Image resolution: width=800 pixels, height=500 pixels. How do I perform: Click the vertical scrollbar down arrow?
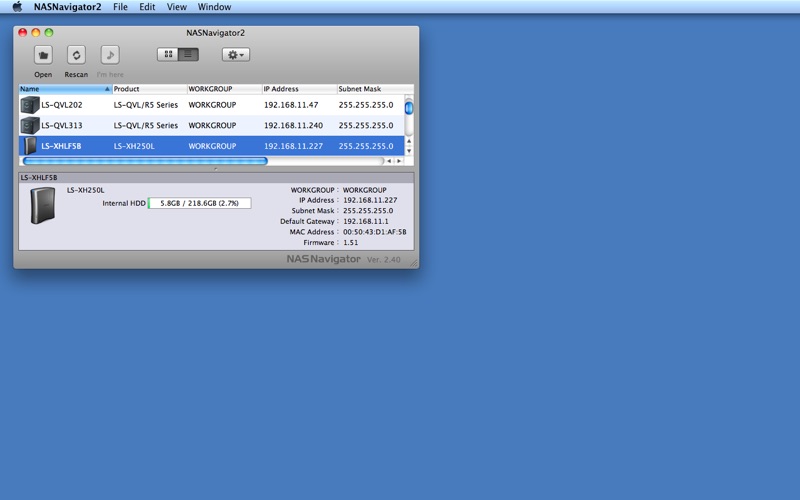tap(409, 151)
